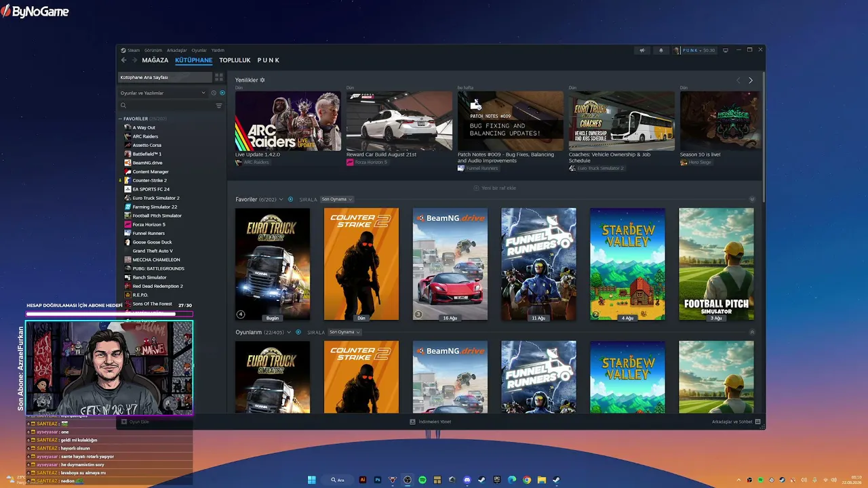Open Epic Games Launcher from the taskbar
This screenshot has width=868, height=488.
[x=497, y=480]
